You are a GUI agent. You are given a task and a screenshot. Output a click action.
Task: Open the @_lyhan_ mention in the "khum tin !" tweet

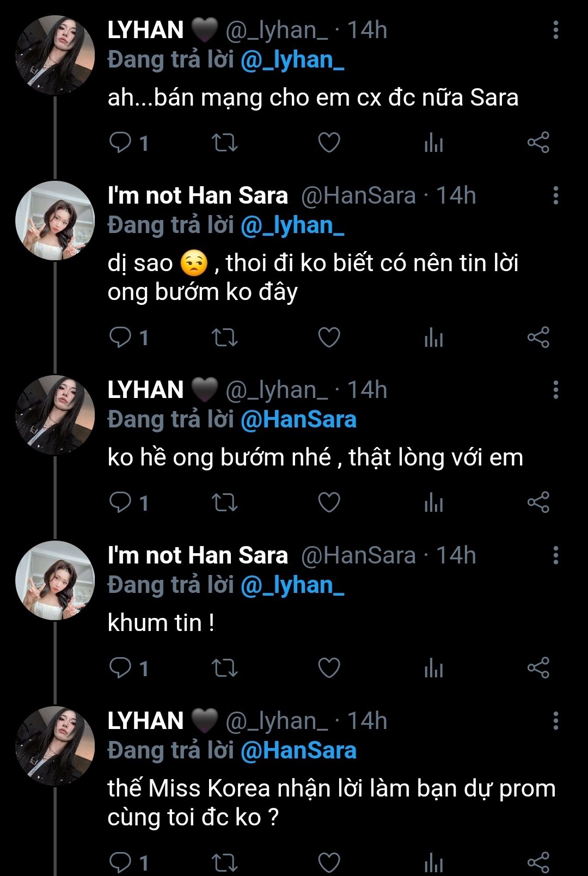[x=292, y=585]
